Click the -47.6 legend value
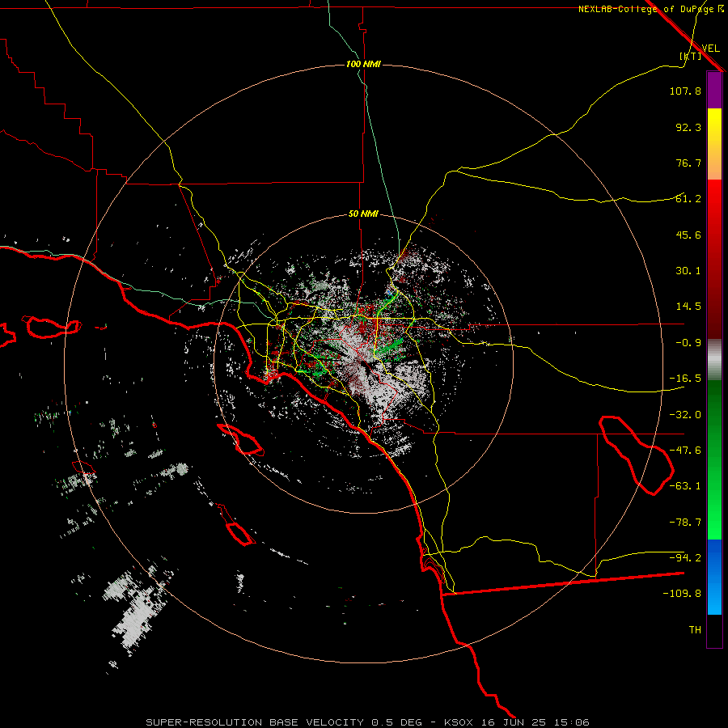The image size is (728, 728). [x=685, y=451]
